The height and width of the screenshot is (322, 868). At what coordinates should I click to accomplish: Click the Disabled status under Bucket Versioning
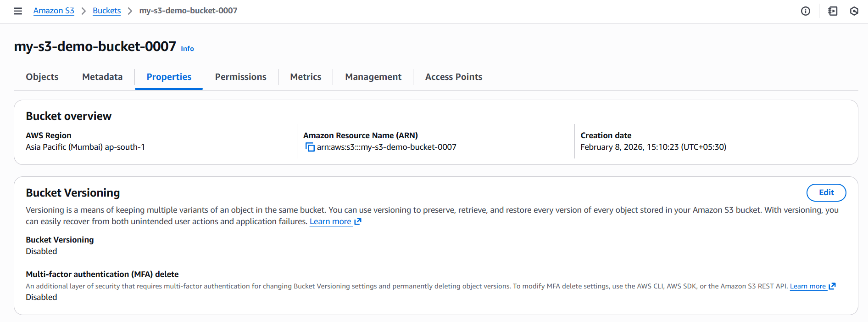[x=41, y=251]
